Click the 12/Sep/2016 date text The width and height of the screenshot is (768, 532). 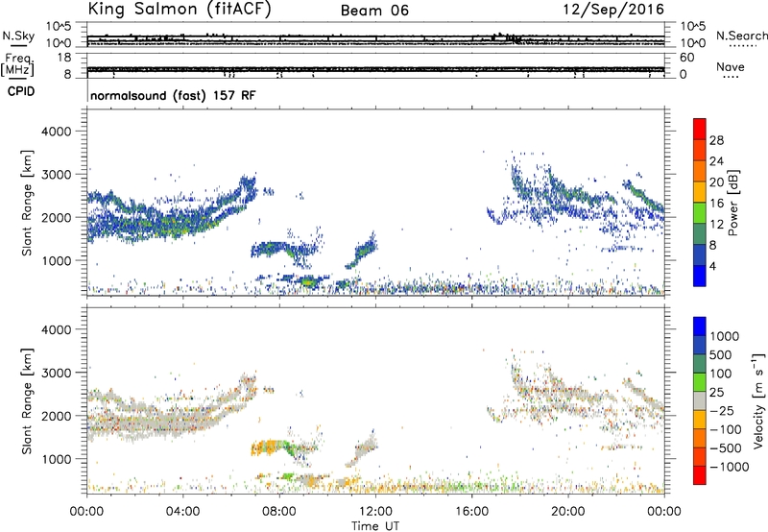[x=613, y=9]
